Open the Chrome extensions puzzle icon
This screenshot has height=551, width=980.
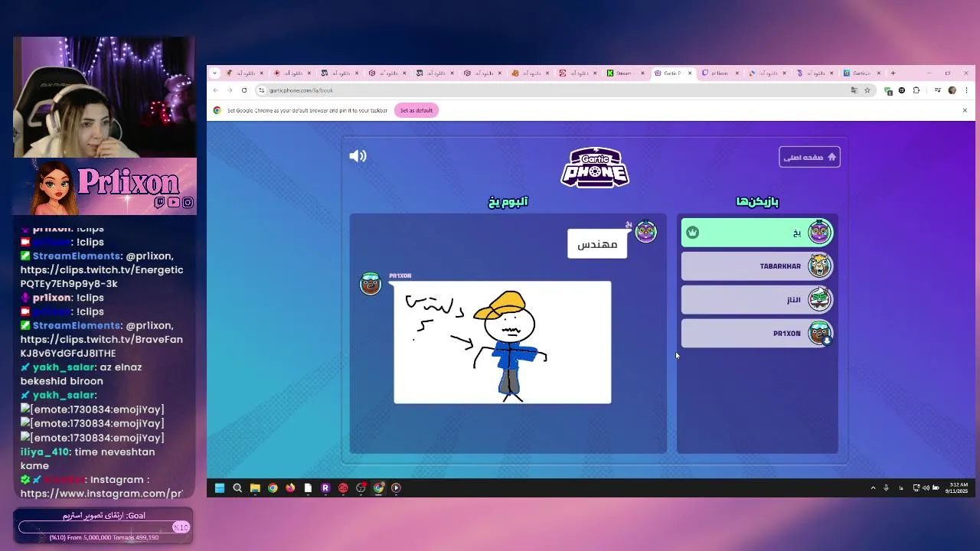click(x=916, y=90)
